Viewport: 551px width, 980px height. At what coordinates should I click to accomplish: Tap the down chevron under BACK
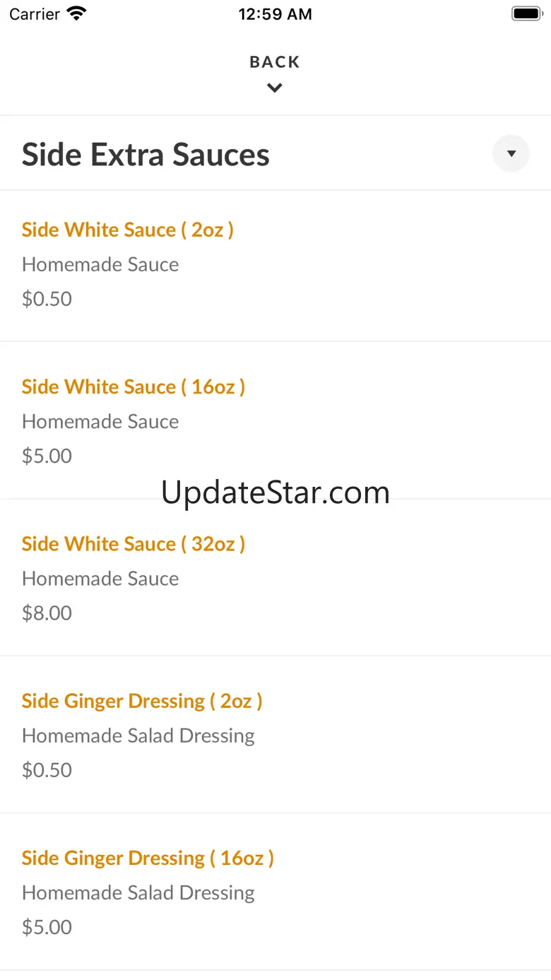pyautogui.click(x=275, y=88)
